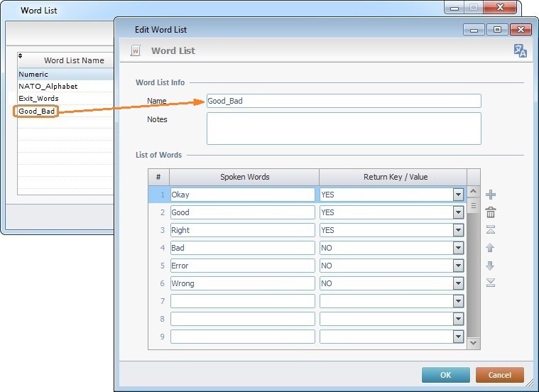Open Return Key dropdown for Wrong row
Image resolution: width=539 pixels, height=392 pixels.
(x=458, y=283)
